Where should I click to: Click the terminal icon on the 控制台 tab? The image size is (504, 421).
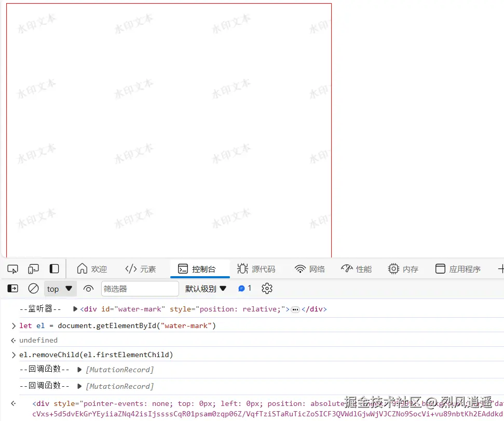(x=183, y=269)
